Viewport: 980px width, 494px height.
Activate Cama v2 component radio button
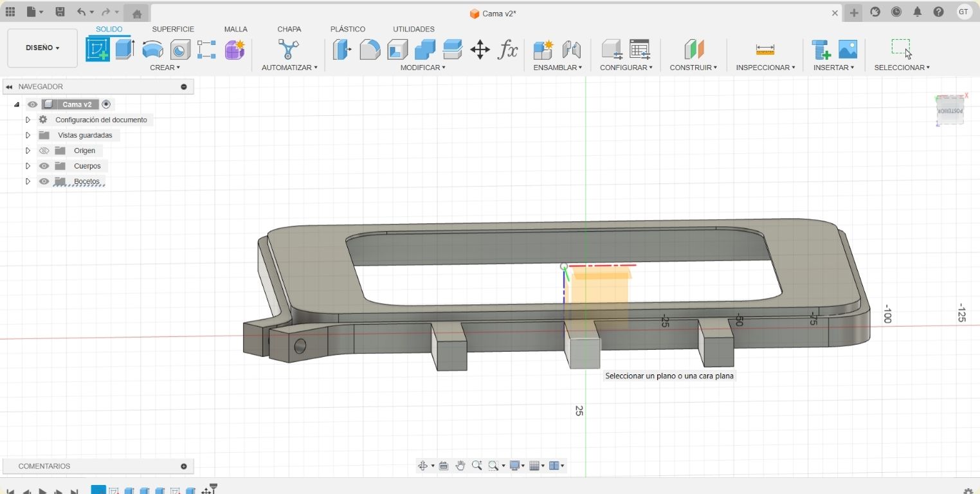tap(106, 104)
